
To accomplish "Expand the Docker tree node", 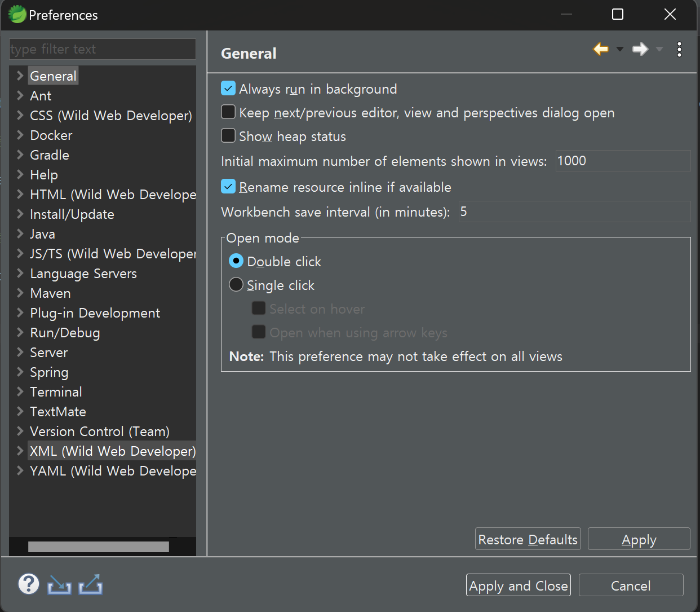I will pos(20,135).
